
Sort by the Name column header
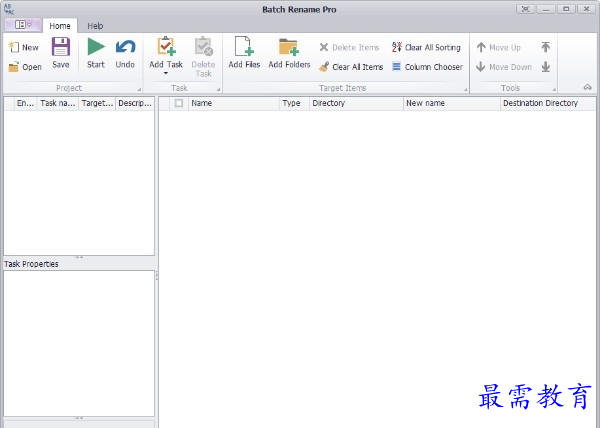(x=234, y=103)
